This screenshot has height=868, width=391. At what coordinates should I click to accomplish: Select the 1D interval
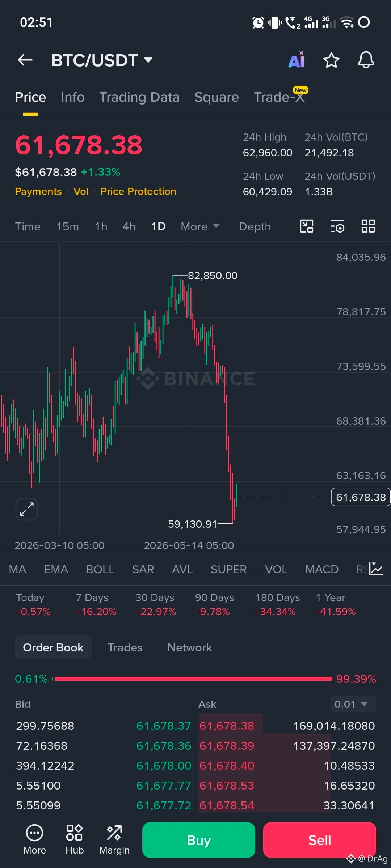[x=158, y=226]
